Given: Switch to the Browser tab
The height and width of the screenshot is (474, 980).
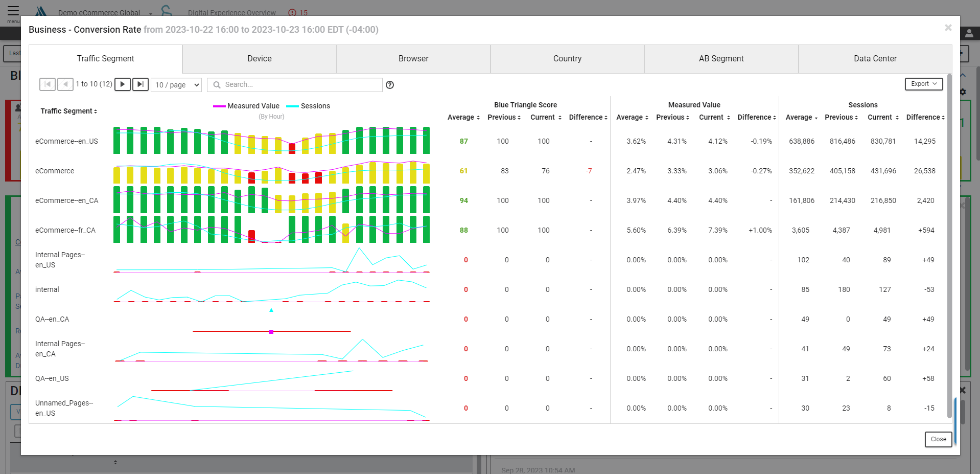Looking at the screenshot, I should tap(413, 59).
